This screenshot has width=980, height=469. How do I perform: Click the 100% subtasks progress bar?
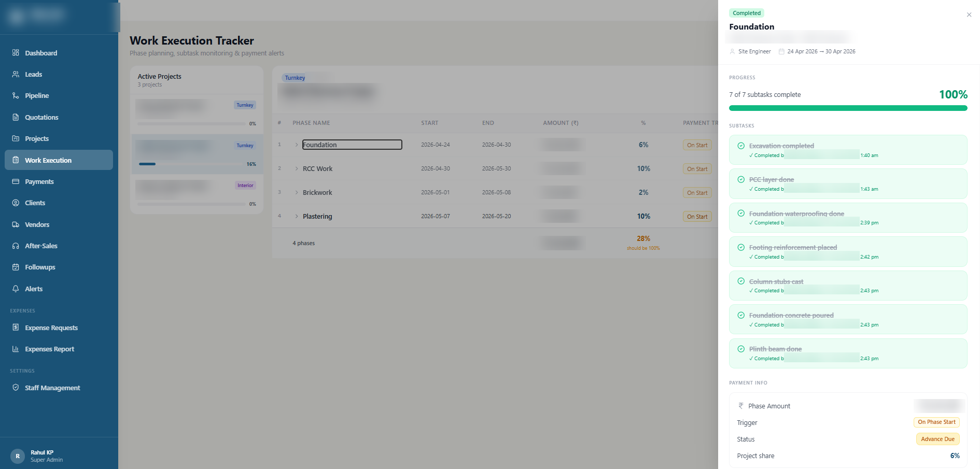click(848, 108)
